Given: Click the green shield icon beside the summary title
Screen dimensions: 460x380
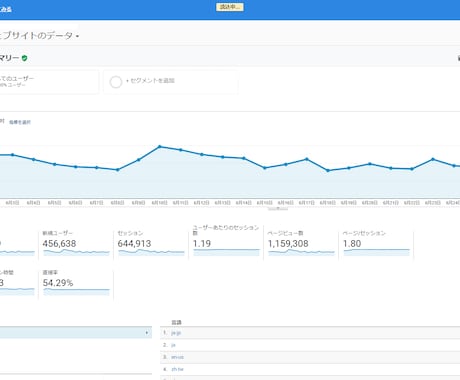Looking at the screenshot, I should click(24, 58).
